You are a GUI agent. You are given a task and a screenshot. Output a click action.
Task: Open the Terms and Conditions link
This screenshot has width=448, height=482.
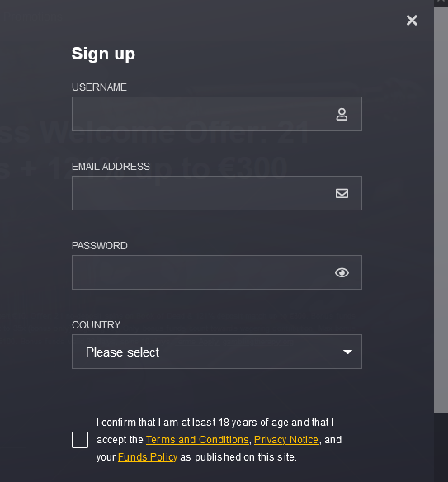pyautogui.click(x=197, y=440)
